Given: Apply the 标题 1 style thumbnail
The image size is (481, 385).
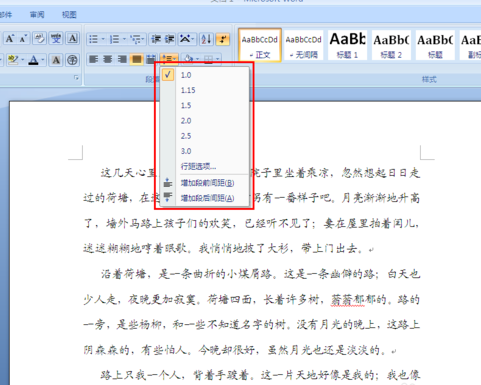Looking at the screenshot, I should (347, 45).
